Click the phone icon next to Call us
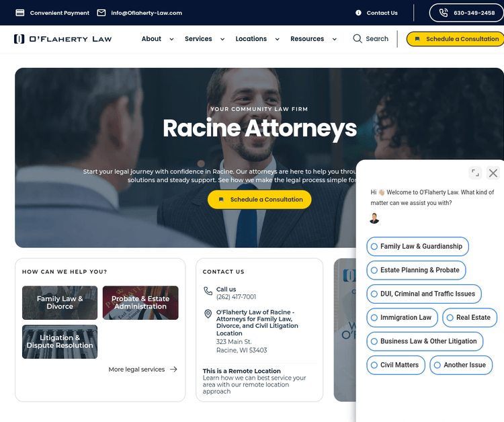The image size is (504, 422). pos(208,291)
